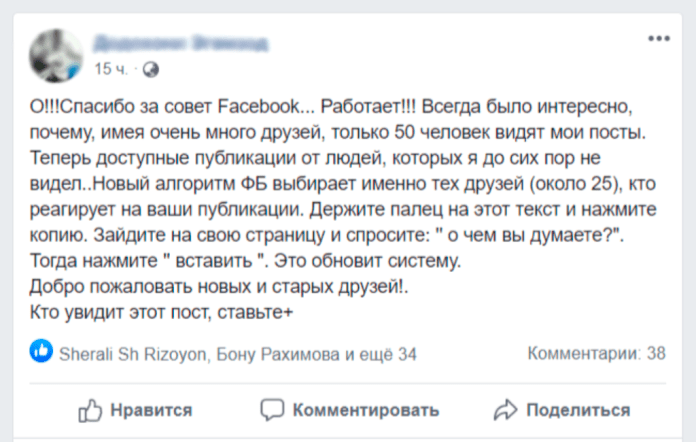This screenshot has width=696, height=442.
Task: Click the share arrow icon
Action: [x=506, y=409]
